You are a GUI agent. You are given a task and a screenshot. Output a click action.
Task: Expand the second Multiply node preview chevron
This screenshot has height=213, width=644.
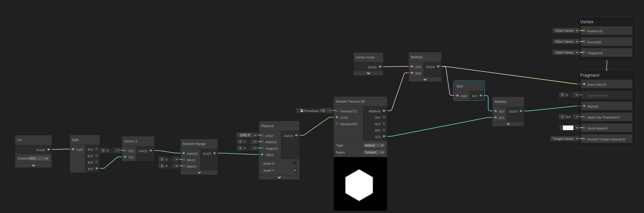pyautogui.click(x=508, y=124)
